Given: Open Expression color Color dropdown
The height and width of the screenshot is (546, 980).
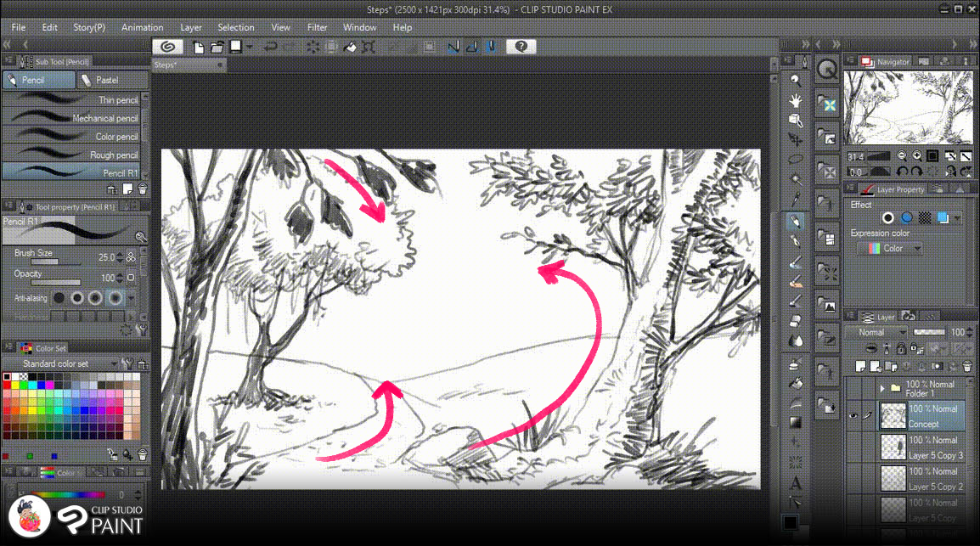Looking at the screenshot, I should pyautogui.click(x=889, y=248).
